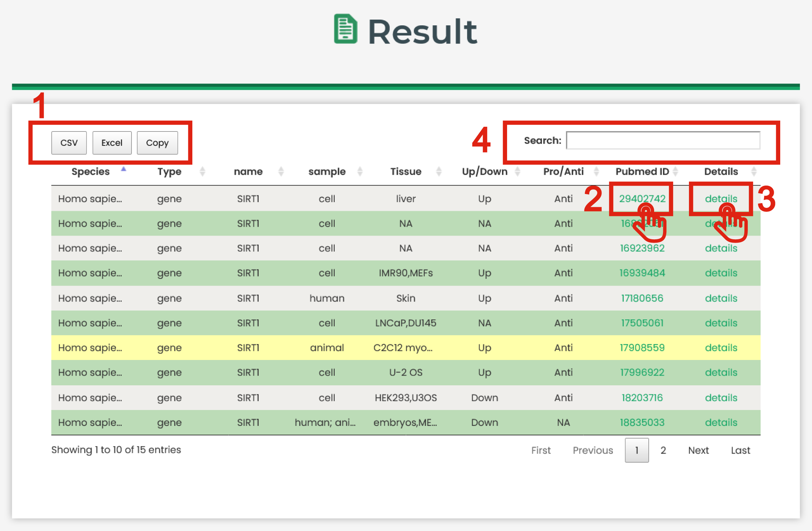
Task: Click inside the Search input field
Action: click(663, 141)
